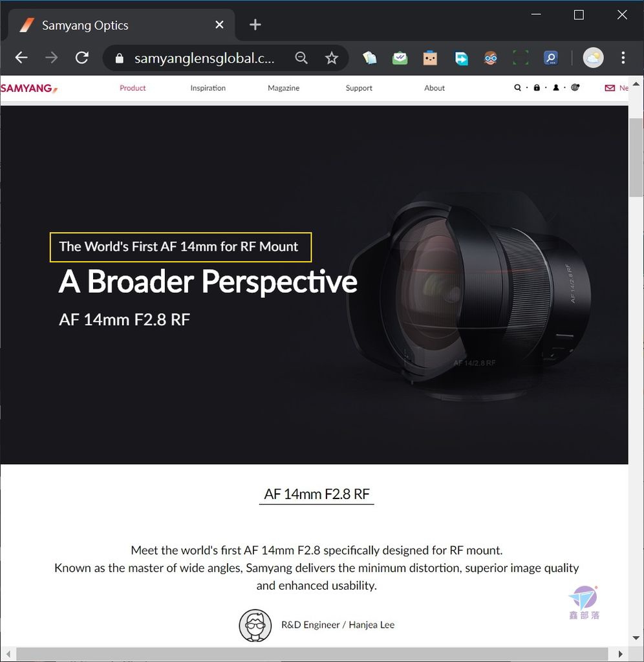Open the green capture frame extension
This screenshot has height=662, width=644.
click(x=521, y=58)
